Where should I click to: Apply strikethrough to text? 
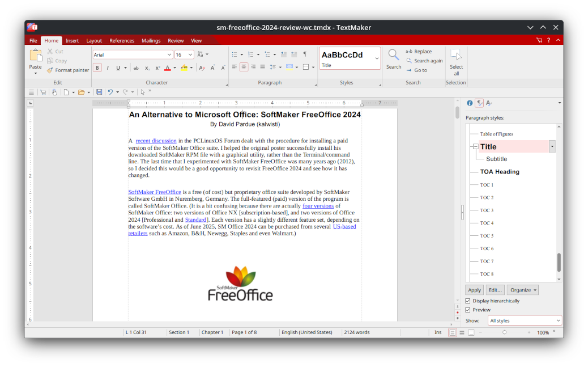point(135,67)
